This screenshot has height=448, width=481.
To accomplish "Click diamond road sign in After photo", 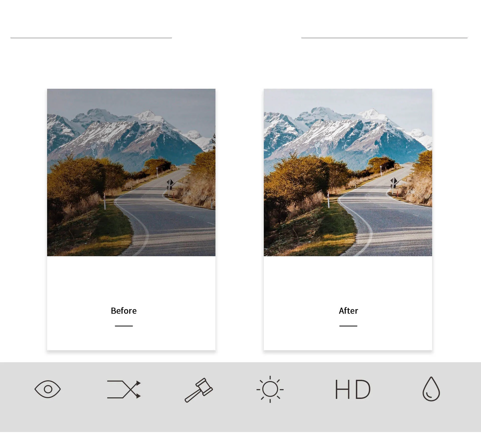I will (394, 181).
